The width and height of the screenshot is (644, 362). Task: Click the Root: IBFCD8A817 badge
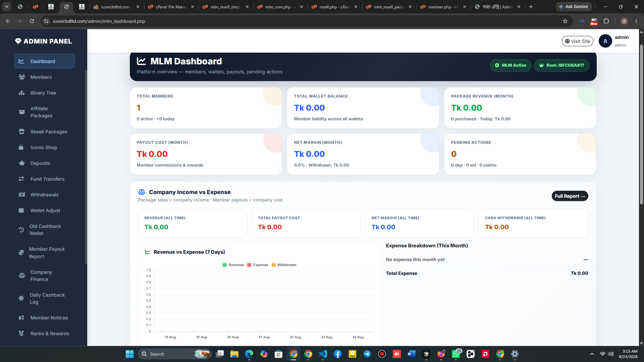561,65
